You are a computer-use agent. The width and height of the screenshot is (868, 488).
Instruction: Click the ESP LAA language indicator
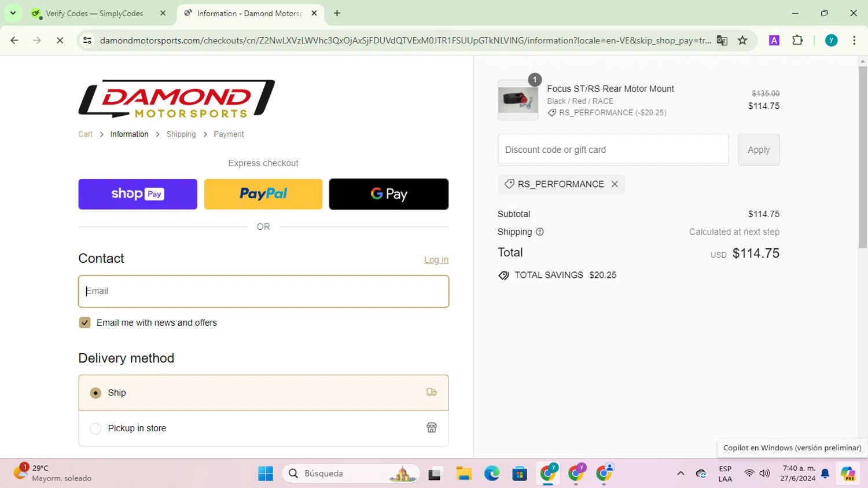coord(725,474)
